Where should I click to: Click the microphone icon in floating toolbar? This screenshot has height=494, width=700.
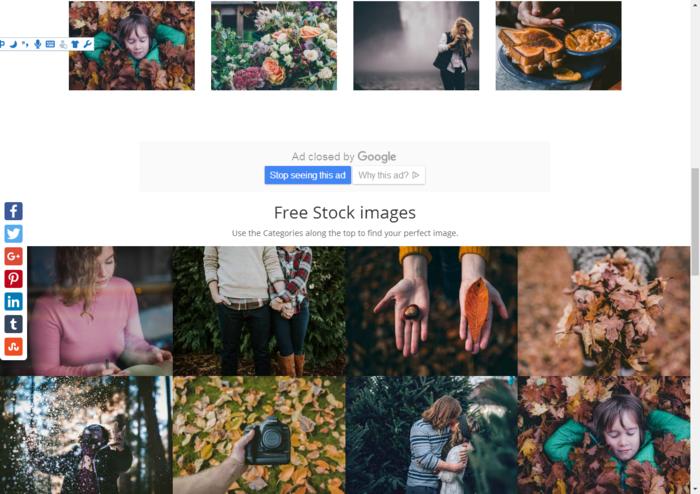click(x=38, y=44)
